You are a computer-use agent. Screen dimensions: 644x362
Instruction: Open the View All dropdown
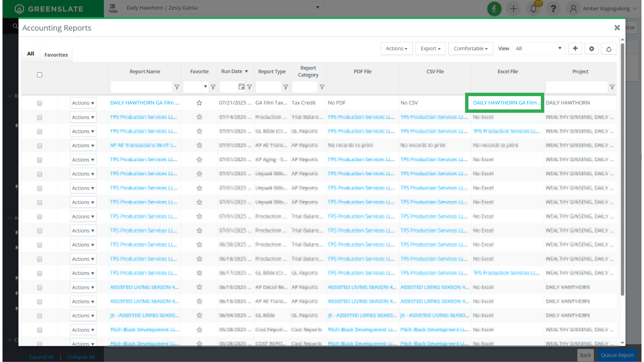538,49
